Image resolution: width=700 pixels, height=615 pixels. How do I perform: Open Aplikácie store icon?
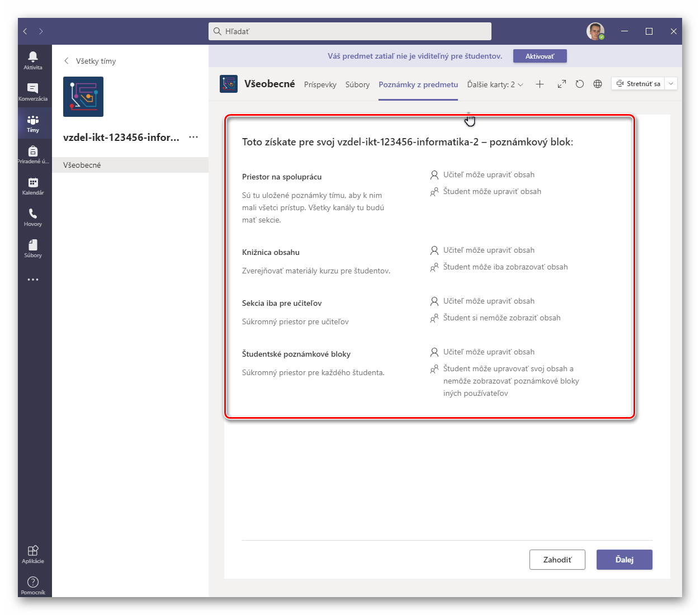pyautogui.click(x=33, y=553)
